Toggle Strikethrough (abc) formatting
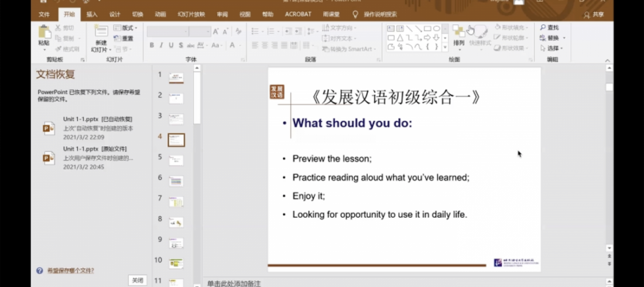The width and height of the screenshot is (644, 287). pos(191,45)
